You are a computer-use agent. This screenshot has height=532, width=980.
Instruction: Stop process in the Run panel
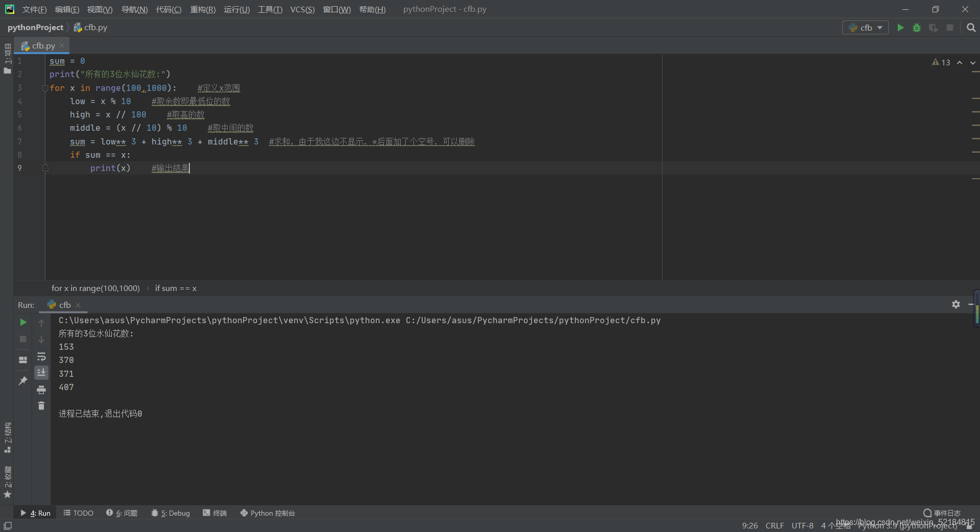[23, 339]
